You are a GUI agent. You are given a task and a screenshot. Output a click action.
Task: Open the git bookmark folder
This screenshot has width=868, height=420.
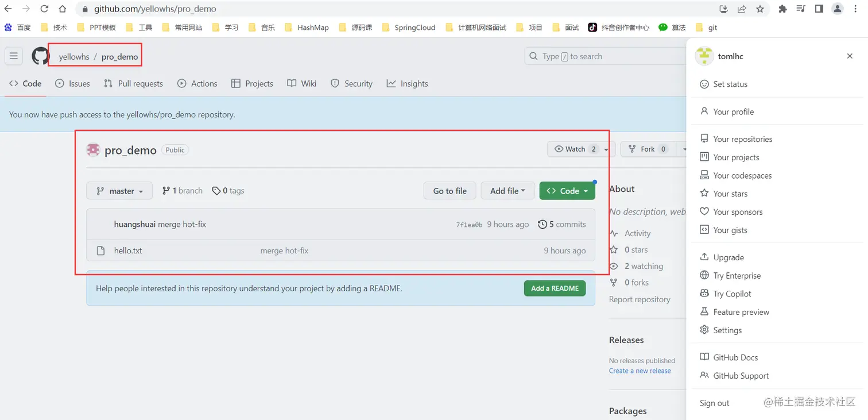706,27
